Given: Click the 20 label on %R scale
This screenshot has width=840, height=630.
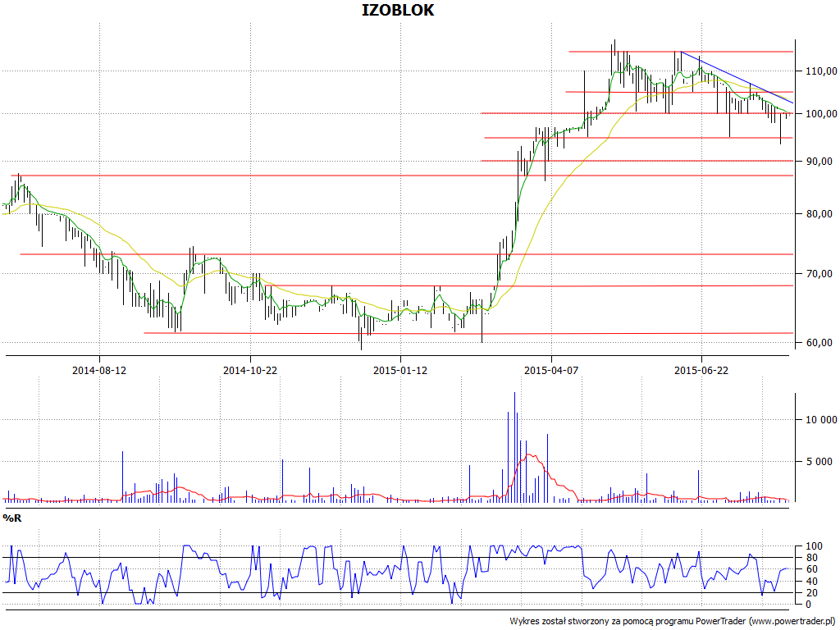Looking at the screenshot, I should (x=810, y=593).
